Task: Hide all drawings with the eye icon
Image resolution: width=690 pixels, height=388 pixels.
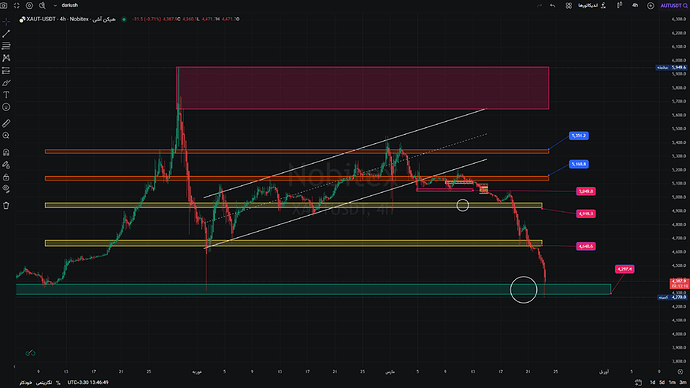Action: (x=6, y=189)
